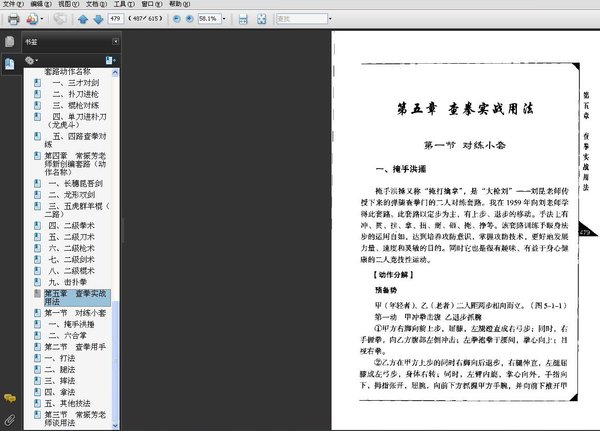
Task: Click the zoom out minus button
Action: [176, 18]
